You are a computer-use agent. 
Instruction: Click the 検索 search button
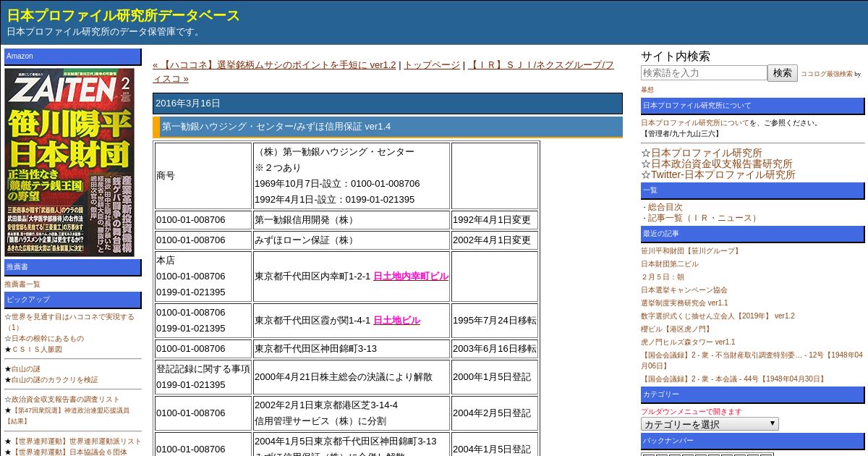pos(783,73)
